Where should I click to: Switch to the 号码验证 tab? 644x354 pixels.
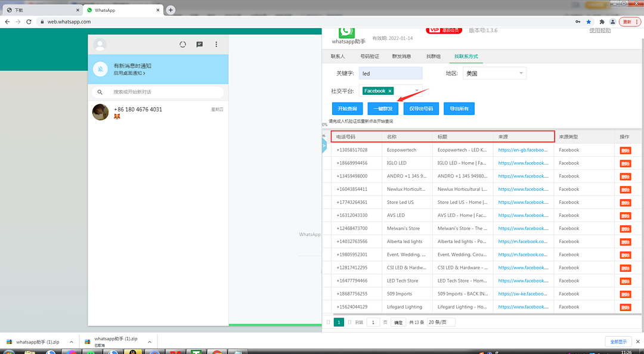click(x=370, y=56)
